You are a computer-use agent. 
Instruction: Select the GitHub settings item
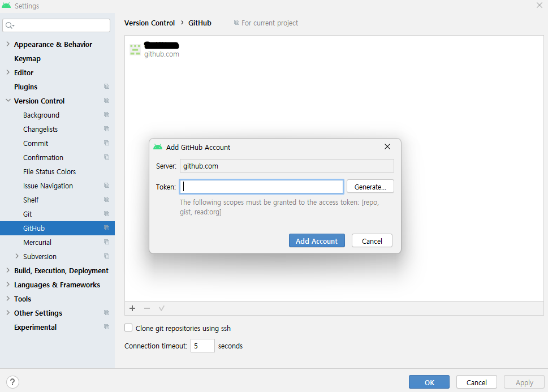[x=57, y=228]
